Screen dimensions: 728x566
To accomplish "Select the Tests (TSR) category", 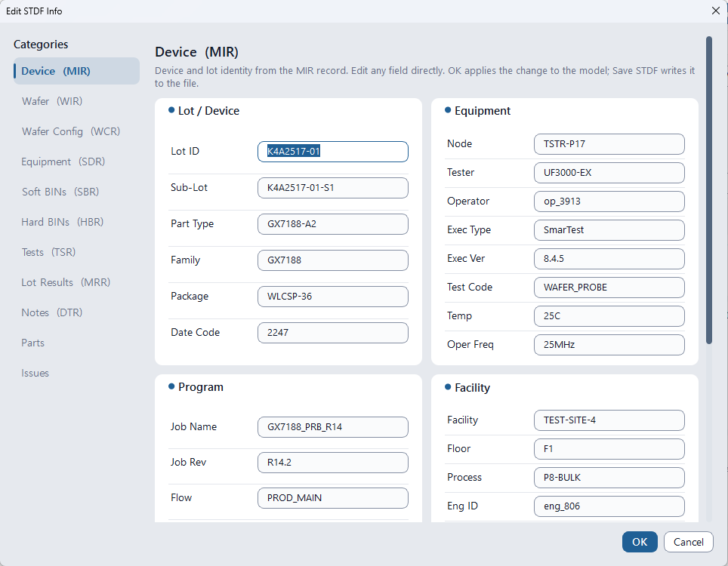I will pyautogui.click(x=76, y=252).
